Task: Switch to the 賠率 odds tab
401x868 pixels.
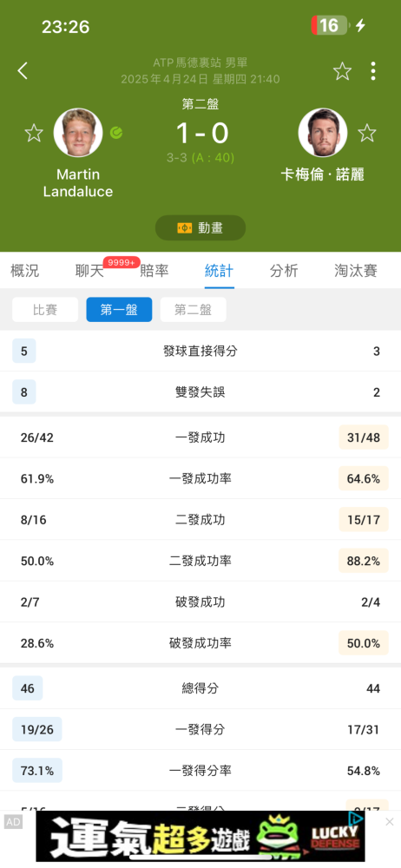Action: [x=154, y=271]
